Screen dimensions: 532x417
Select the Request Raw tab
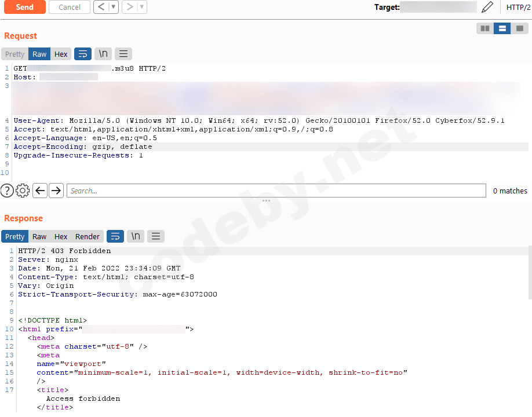coord(39,54)
